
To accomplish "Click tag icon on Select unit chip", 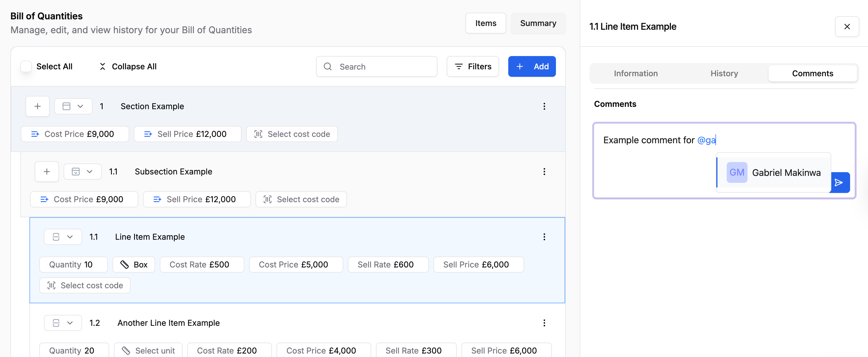I will coord(126,351).
